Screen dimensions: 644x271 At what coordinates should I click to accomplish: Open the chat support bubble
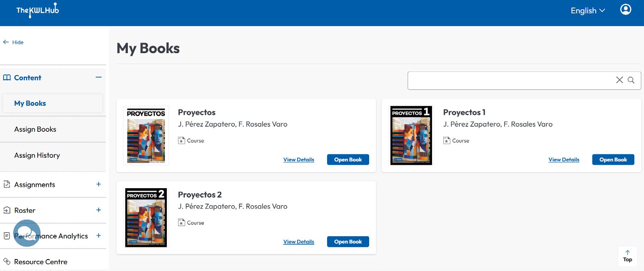pos(27,233)
